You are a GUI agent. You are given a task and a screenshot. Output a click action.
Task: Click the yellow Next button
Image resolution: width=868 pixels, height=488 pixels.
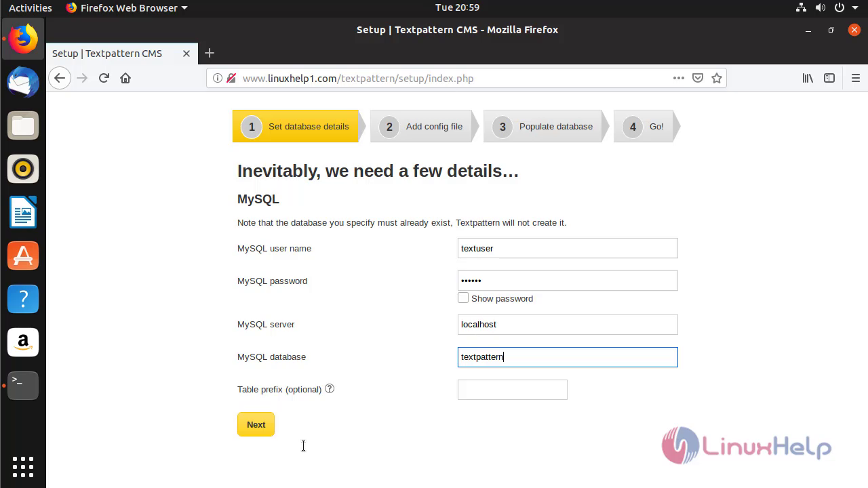point(256,424)
